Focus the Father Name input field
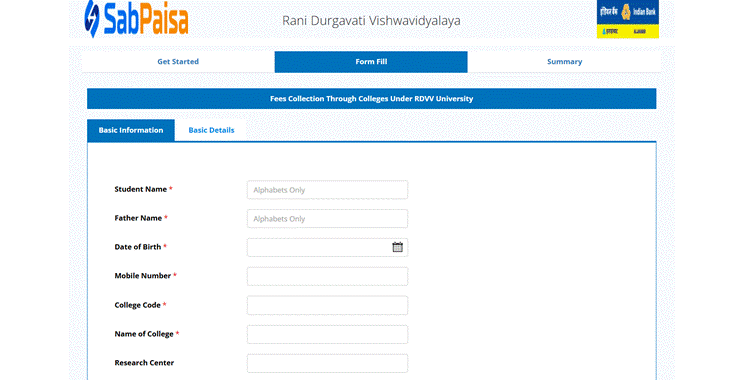Image resolution: width=753 pixels, height=380 pixels. [328, 219]
